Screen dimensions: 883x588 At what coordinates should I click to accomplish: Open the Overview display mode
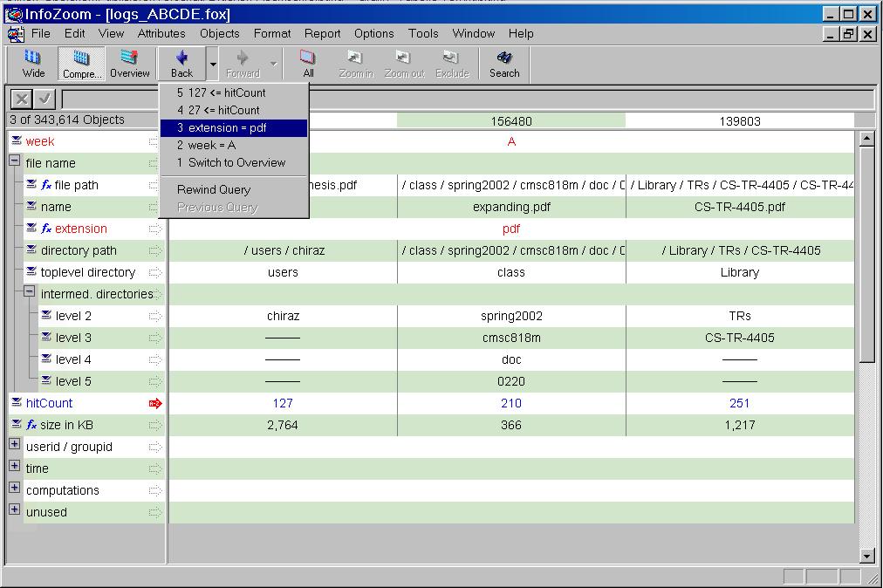pos(129,64)
